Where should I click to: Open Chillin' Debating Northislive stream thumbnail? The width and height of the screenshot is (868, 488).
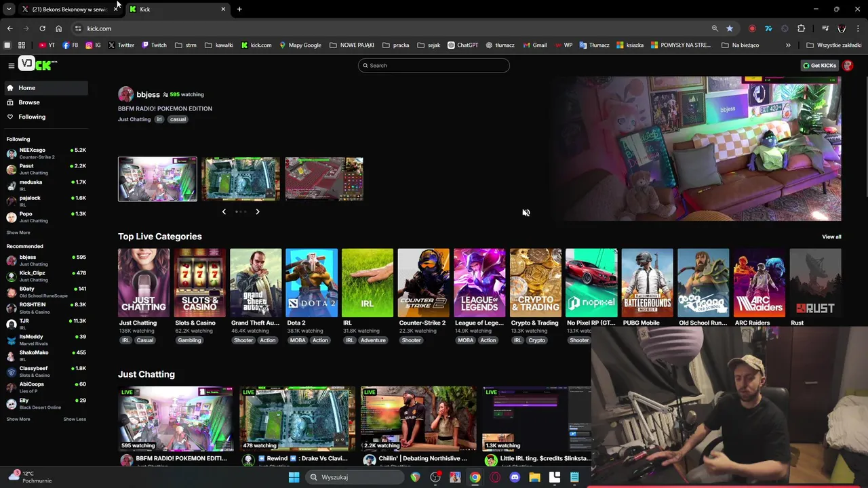click(x=418, y=419)
